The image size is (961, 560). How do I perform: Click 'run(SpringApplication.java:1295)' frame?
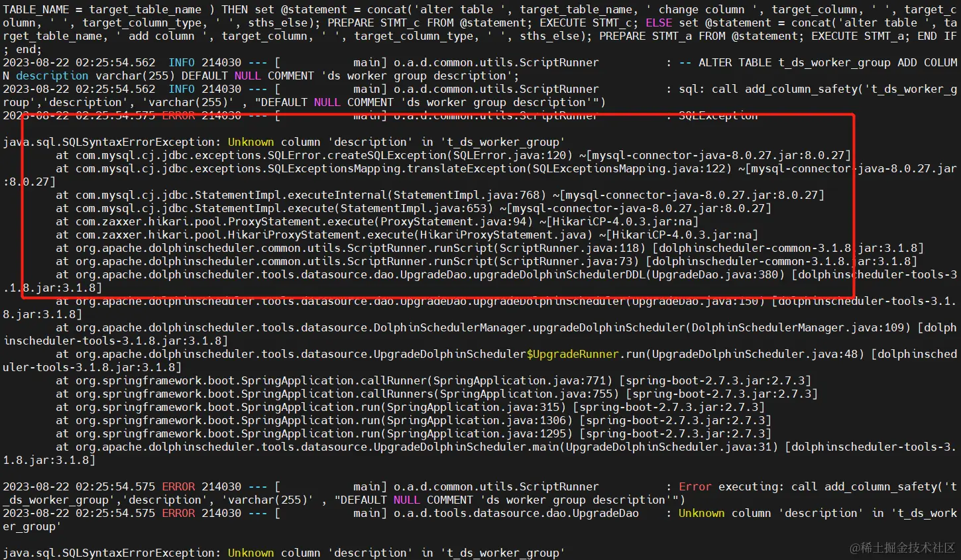click(467, 433)
